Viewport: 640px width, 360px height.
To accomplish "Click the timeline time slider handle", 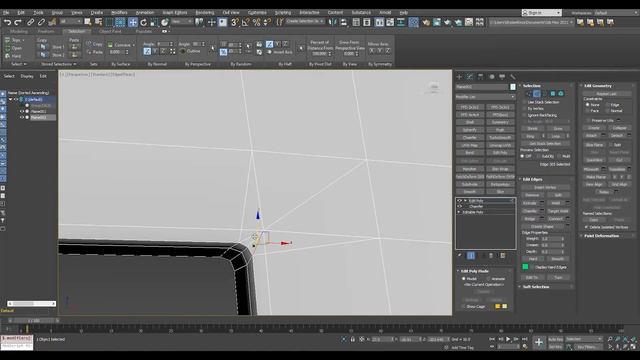I will [x=33, y=321].
